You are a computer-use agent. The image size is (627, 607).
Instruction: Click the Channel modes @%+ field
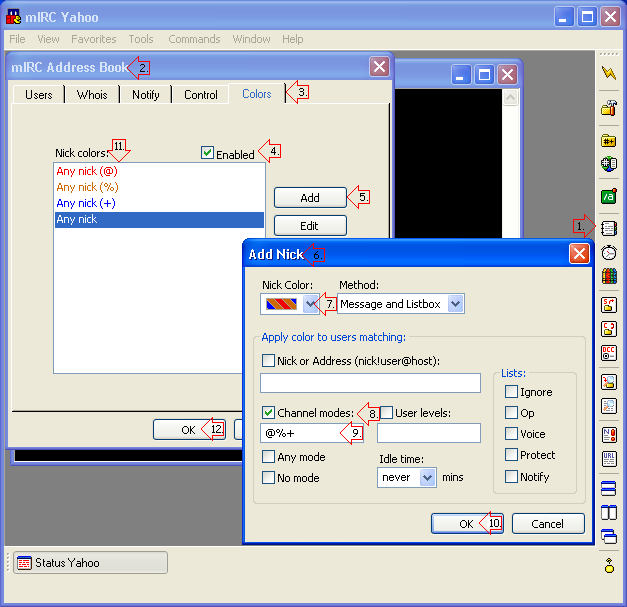312,433
